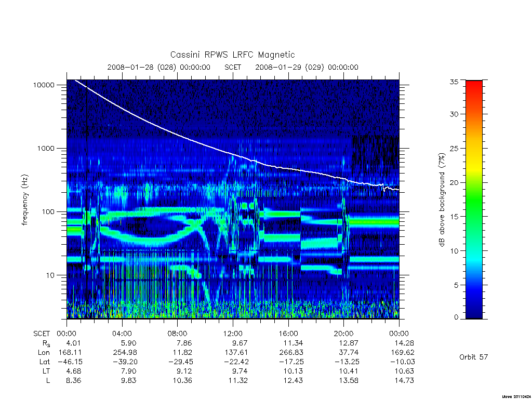The height and width of the screenshot is (399, 532).
Task: Click the colorbar tick label 15
Action: 454,217
